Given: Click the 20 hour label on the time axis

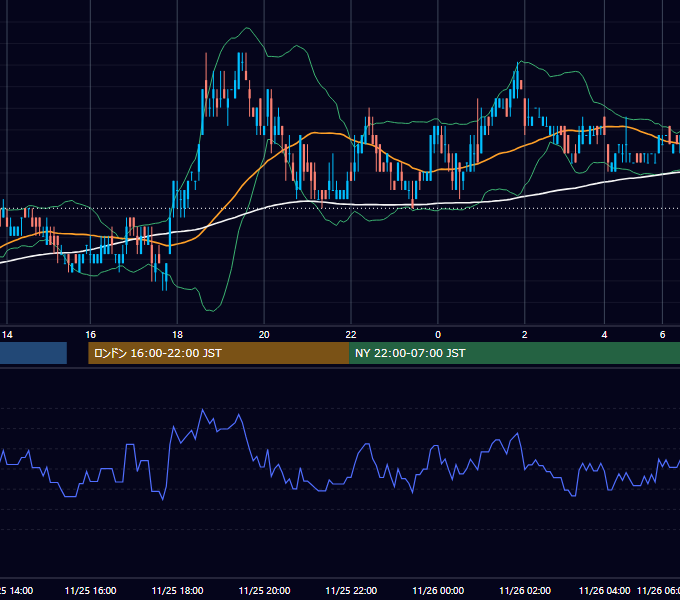Looking at the screenshot, I should coord(264,335).
